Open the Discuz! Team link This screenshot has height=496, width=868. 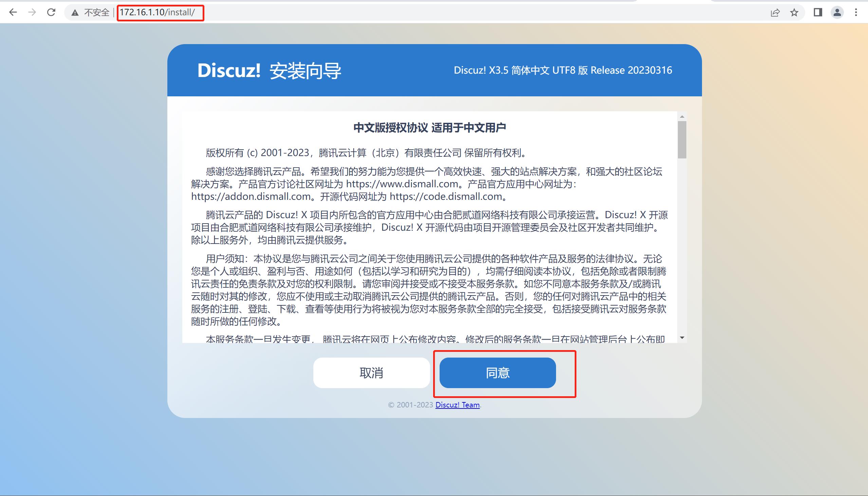(x=457, y=405)
